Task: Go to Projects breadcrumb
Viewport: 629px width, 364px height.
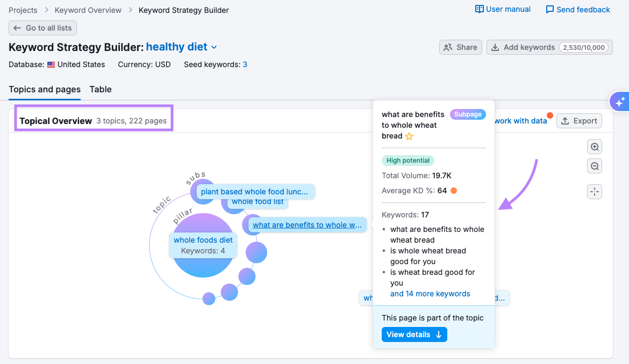Action: coord(23,10)
